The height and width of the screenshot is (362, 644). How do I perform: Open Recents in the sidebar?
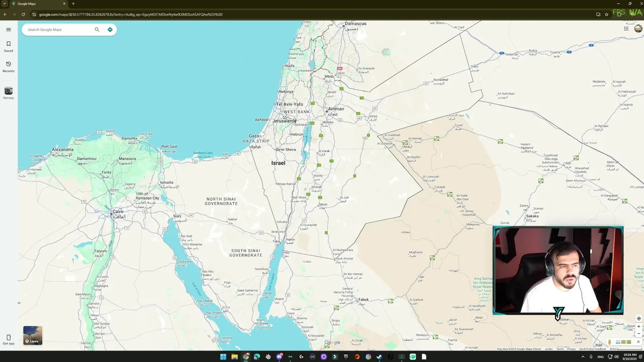coord(9,66)
